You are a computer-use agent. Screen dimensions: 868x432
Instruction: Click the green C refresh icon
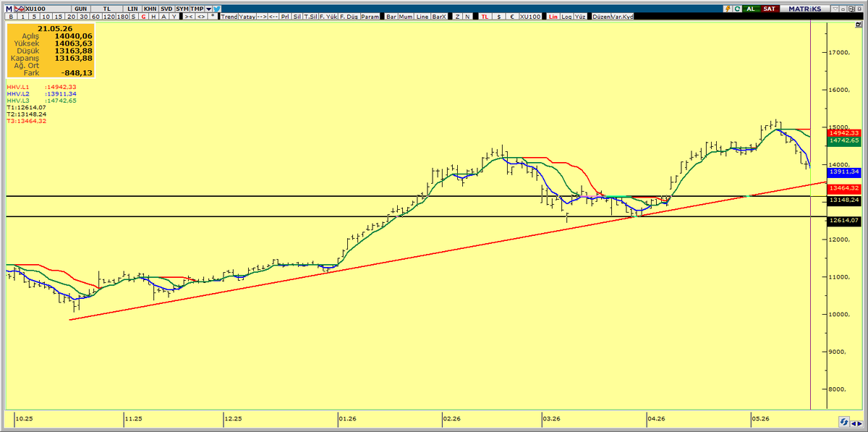click(x=738, y=9)
